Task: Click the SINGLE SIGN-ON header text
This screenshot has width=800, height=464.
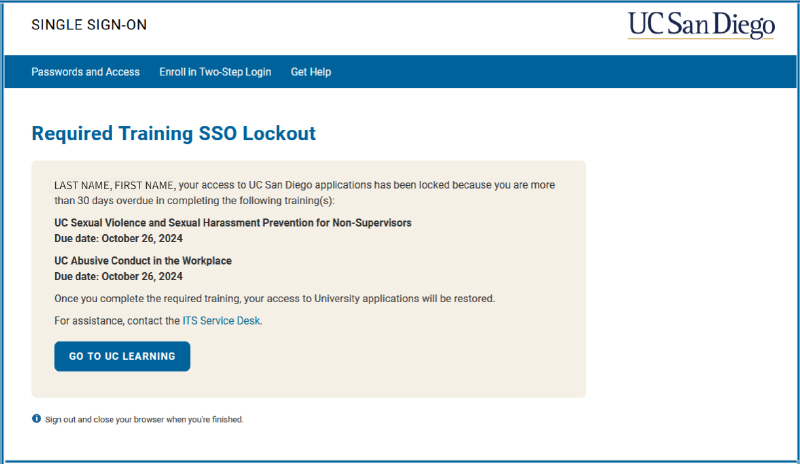Action: tap(89, 25)
